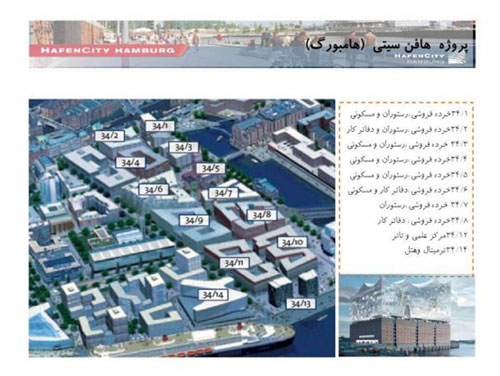This screenshot has height=376, width=500.
Task: Click the 34/3 building label
Action: tap(184, 147)
